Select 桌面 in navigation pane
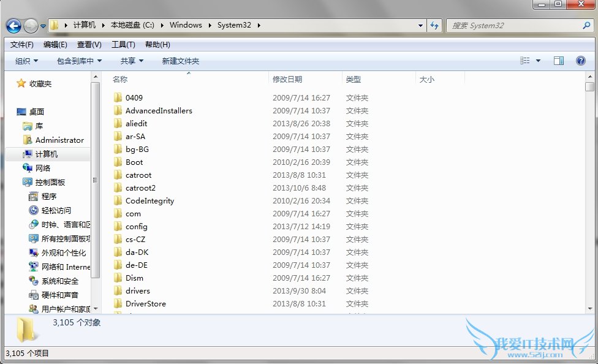This screenshot has height=364, width=598. (x=37, y=112)
